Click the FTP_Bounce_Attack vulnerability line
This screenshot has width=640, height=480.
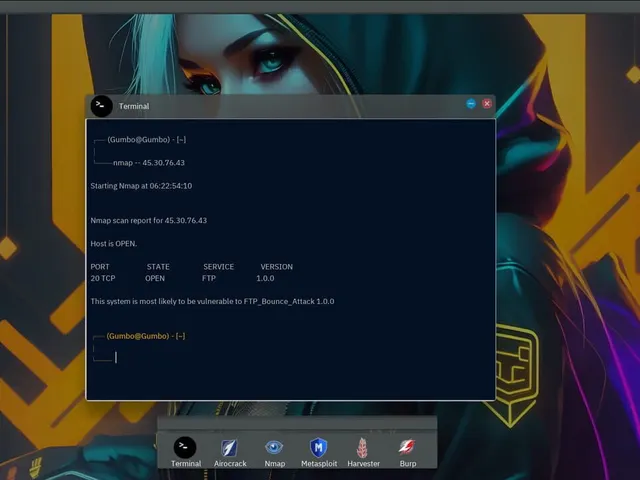point(212,302)
